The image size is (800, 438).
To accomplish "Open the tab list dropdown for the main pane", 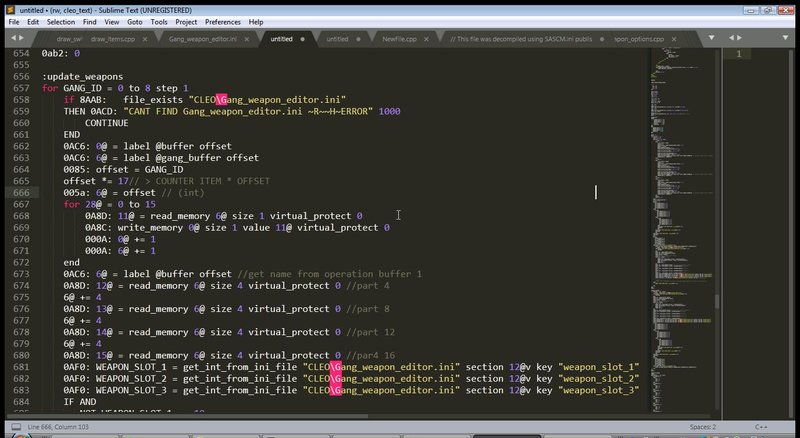I will pyautogui.click(x=711, y=38).
